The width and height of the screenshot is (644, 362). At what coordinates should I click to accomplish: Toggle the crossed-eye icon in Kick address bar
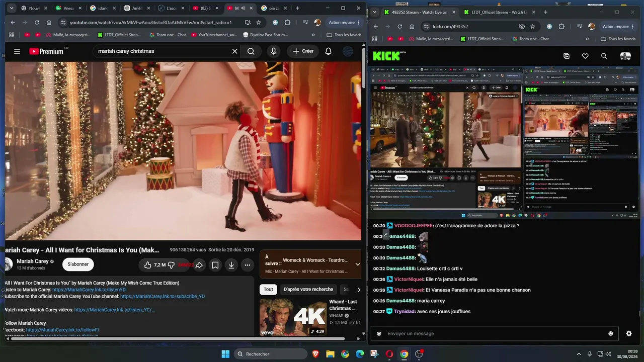(522, 27)
